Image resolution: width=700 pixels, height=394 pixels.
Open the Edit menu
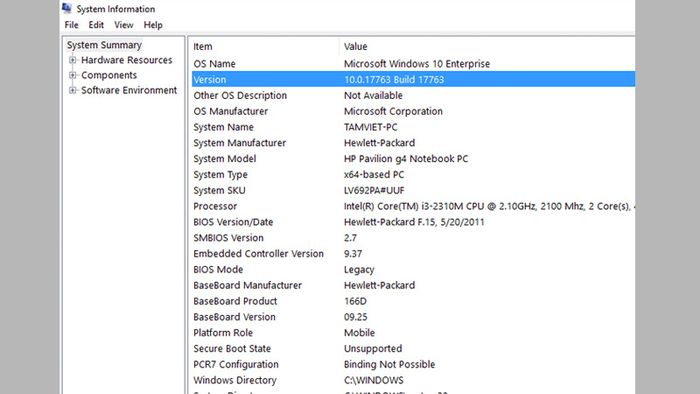[x=96, y=25]
